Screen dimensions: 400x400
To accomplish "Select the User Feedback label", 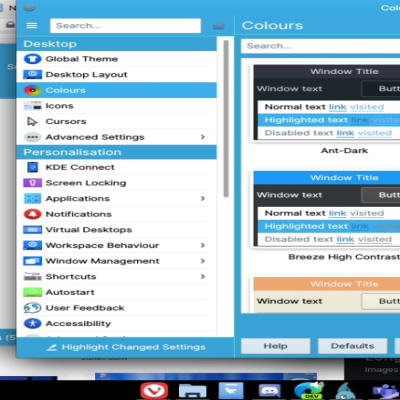I will tap(85, 308).
